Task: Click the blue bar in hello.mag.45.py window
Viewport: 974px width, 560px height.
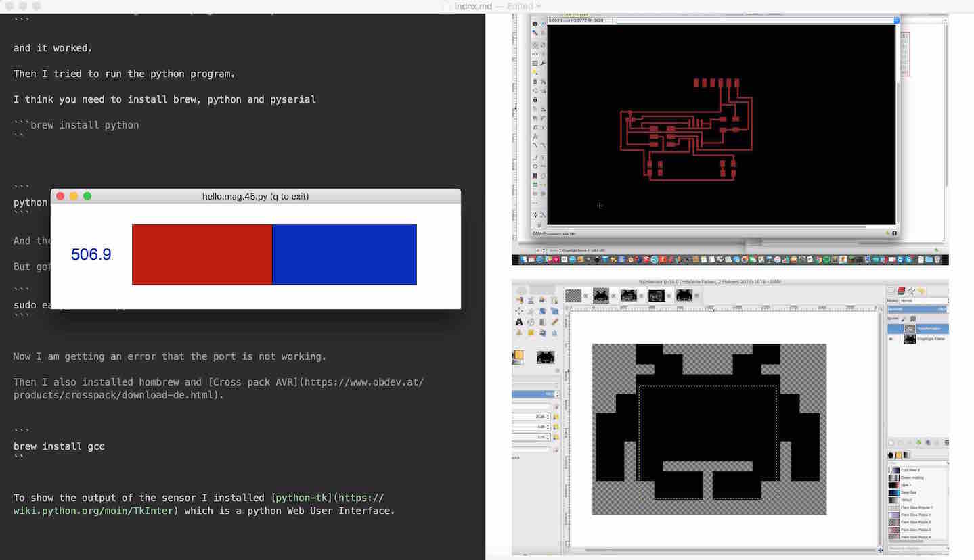Action: 345,254
